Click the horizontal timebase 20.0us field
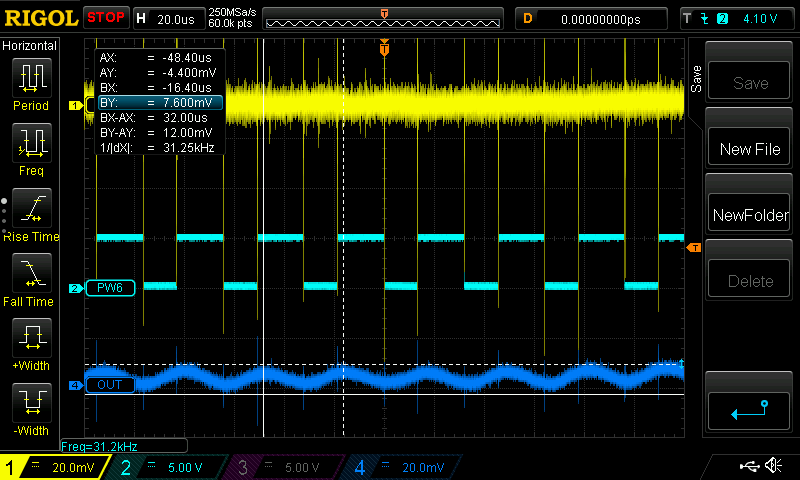This screenshot has height=480, width=800. pos(176,19)
